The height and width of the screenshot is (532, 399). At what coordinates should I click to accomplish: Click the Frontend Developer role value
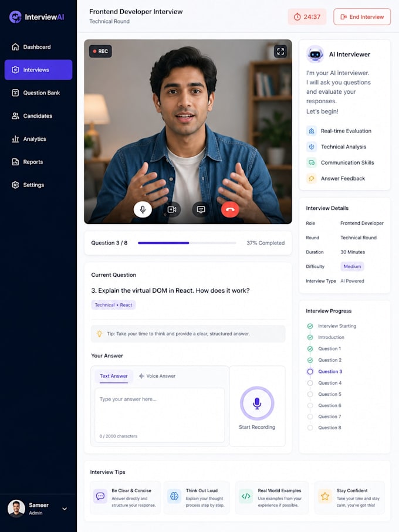coord(362,223)
